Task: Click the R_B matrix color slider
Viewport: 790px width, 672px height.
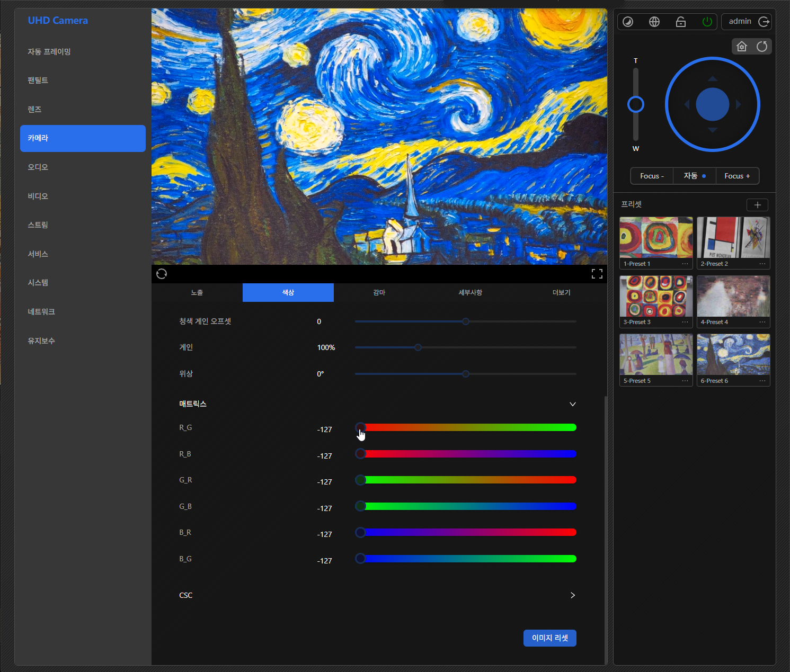Action: pos(466,454)
